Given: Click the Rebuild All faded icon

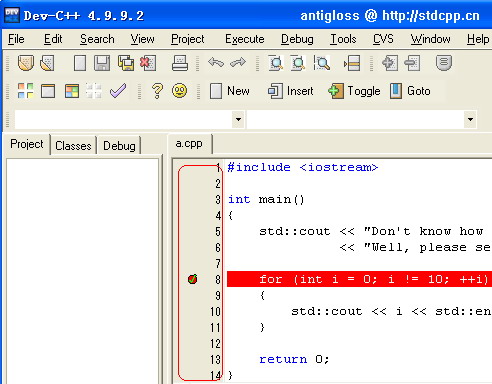Looking at the screenshot, I should pyautogui.click(x=94, y=91).
